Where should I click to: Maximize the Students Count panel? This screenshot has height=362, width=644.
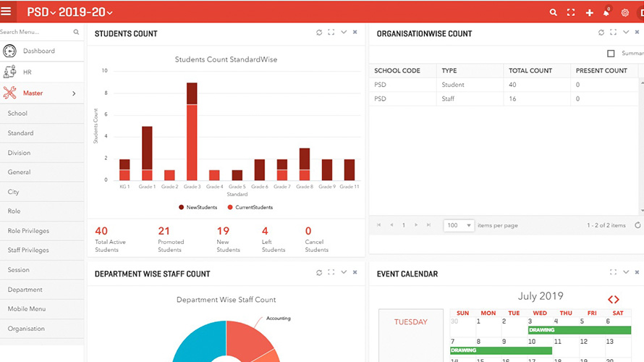coord(331,32)
